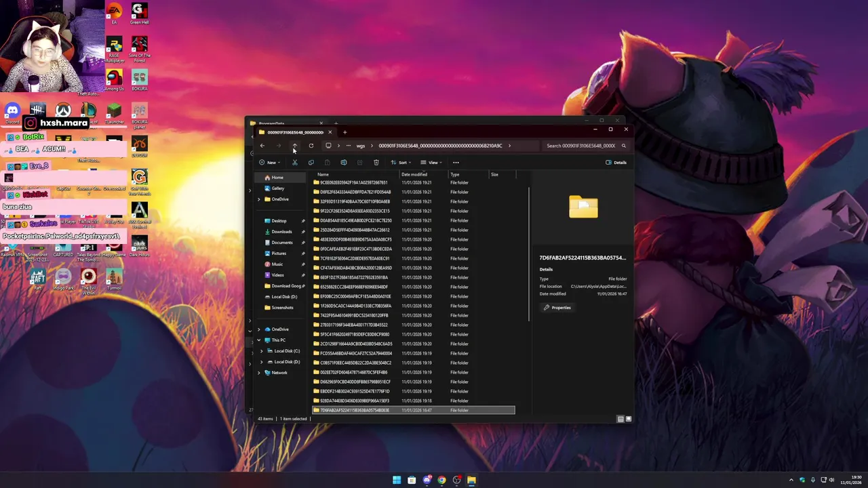Open the Among Us desktop shortcut

click(114, 80)
